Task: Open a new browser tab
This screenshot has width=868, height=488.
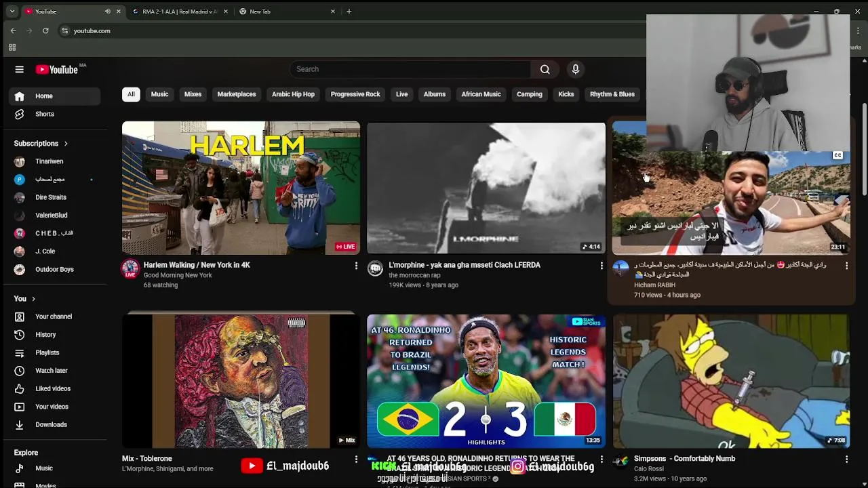Action: pos(349,12)
